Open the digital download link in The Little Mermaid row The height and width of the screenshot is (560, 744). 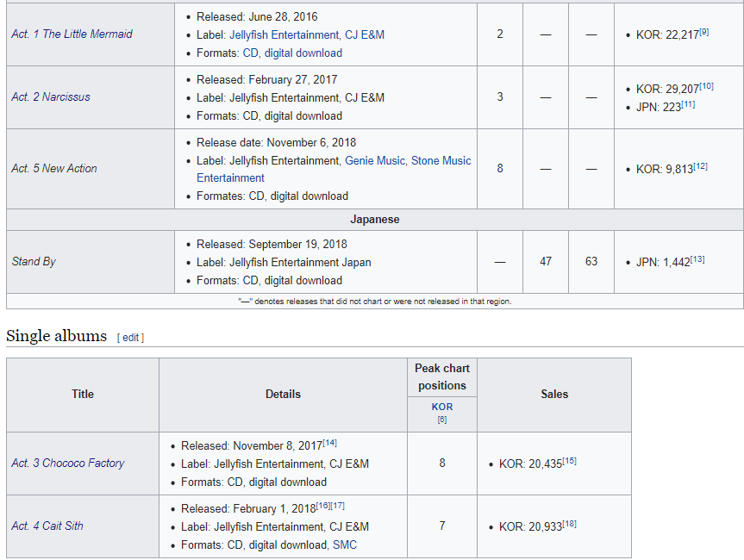[303, 53]
